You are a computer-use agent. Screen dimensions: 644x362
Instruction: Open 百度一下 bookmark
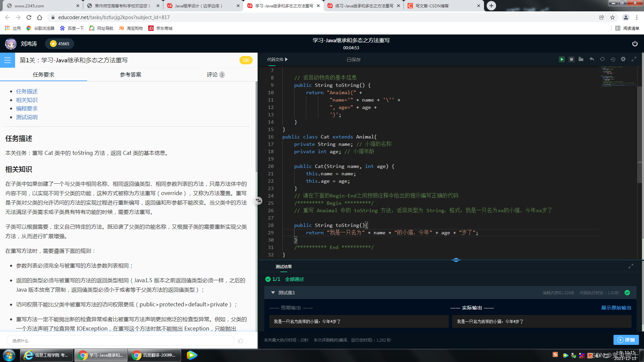coord(72,28)
